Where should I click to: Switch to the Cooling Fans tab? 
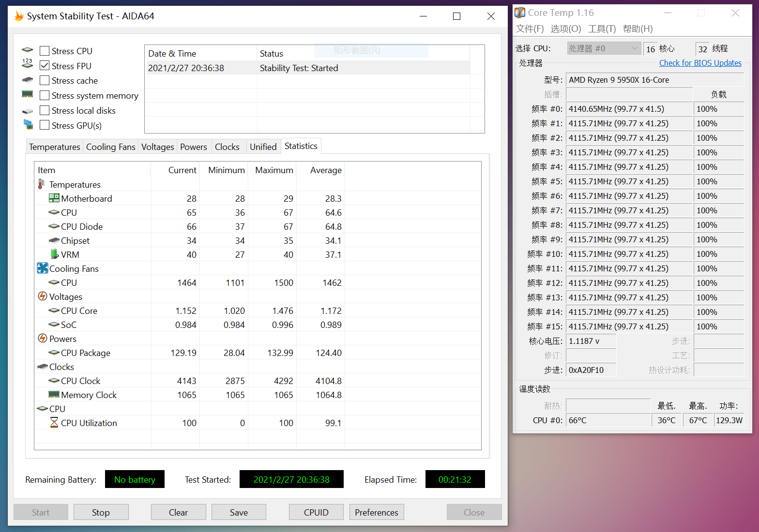pyautogui.click(x=110, y=147)
